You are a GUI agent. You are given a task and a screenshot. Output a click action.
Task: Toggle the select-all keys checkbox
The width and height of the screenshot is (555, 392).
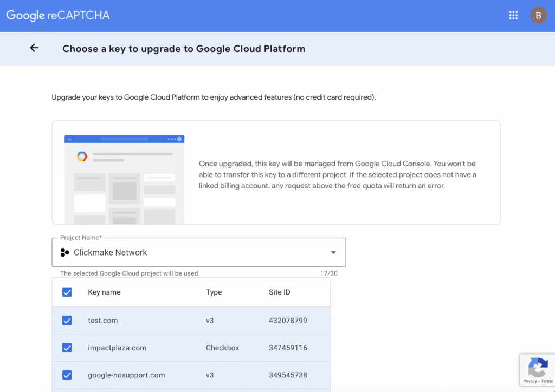click(67, 292)
